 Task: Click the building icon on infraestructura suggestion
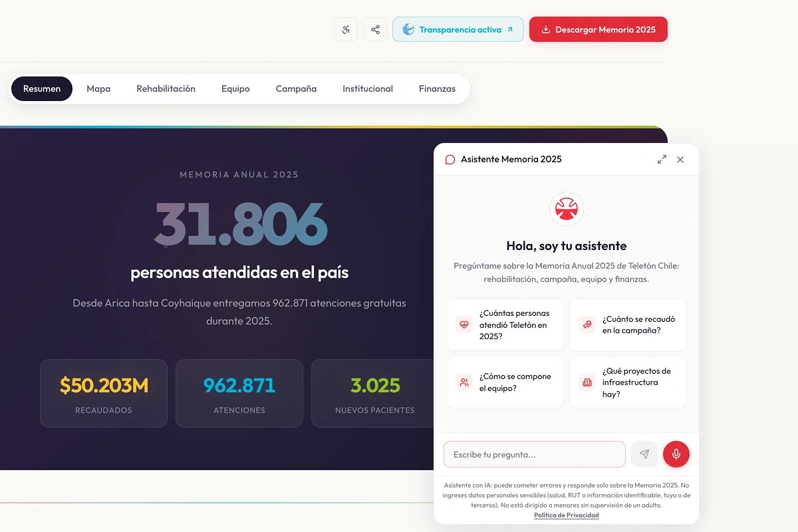tap(587, 382)
